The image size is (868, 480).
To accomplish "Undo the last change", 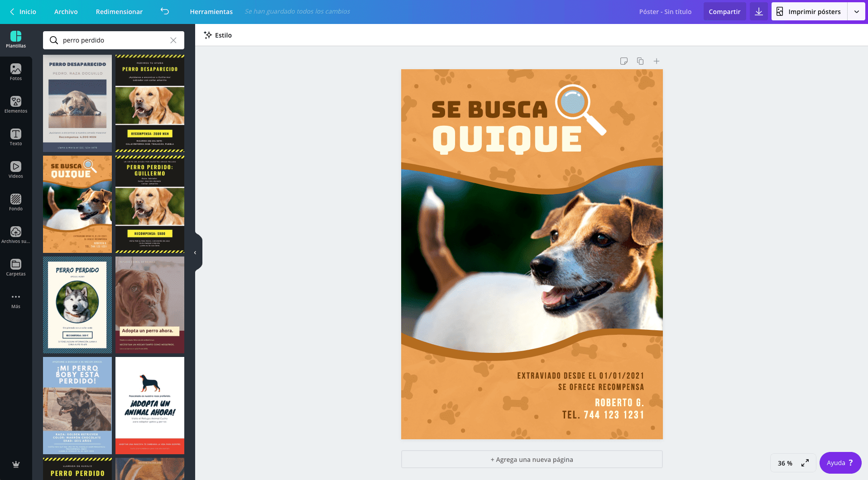I will [165, 11].
